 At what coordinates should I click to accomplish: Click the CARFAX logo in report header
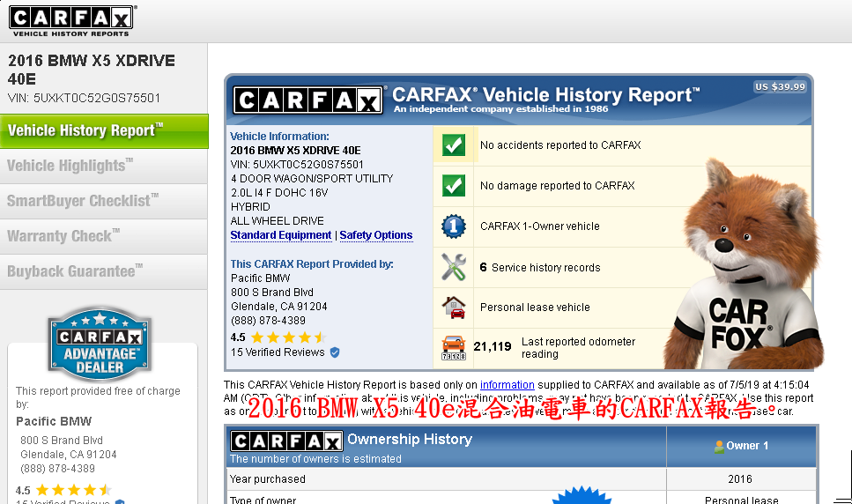point(308,100)
